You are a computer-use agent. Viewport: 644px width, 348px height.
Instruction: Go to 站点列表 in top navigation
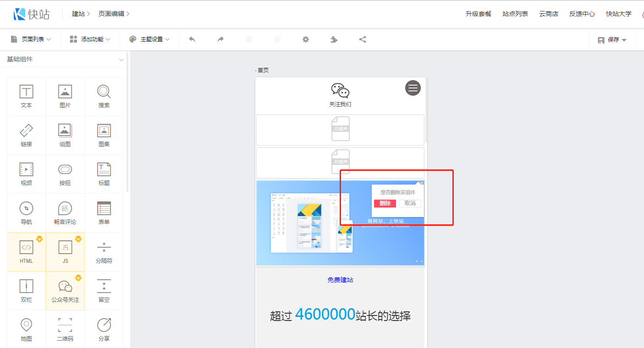point(515,14)
